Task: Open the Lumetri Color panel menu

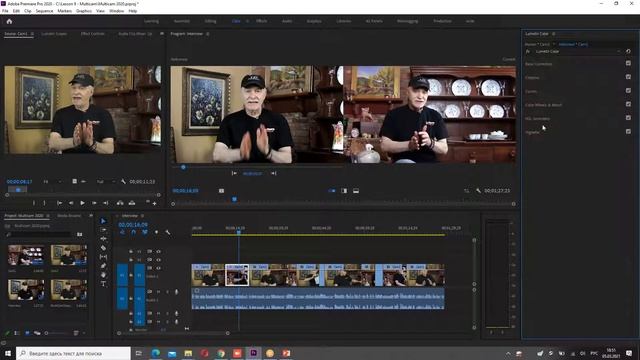Action: point(554,34)
